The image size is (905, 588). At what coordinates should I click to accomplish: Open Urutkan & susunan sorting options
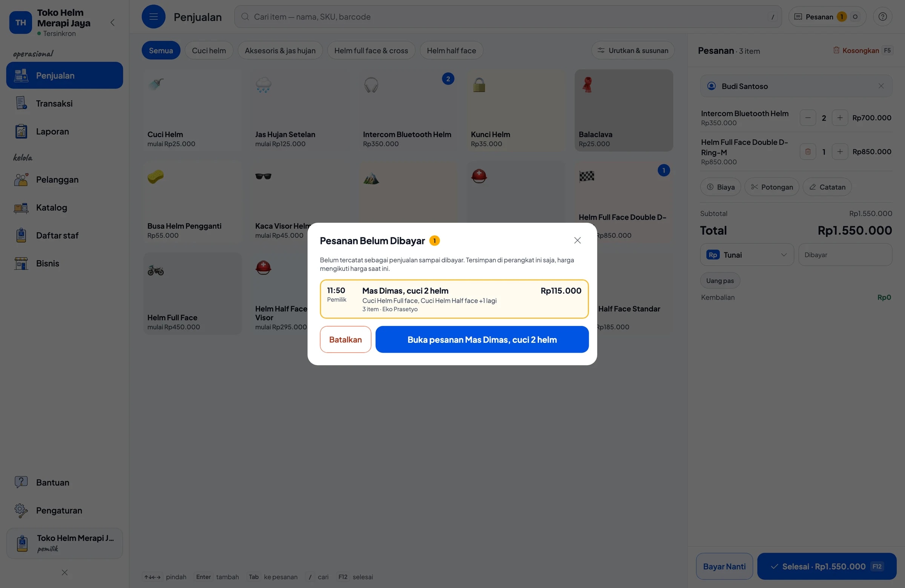633,50
